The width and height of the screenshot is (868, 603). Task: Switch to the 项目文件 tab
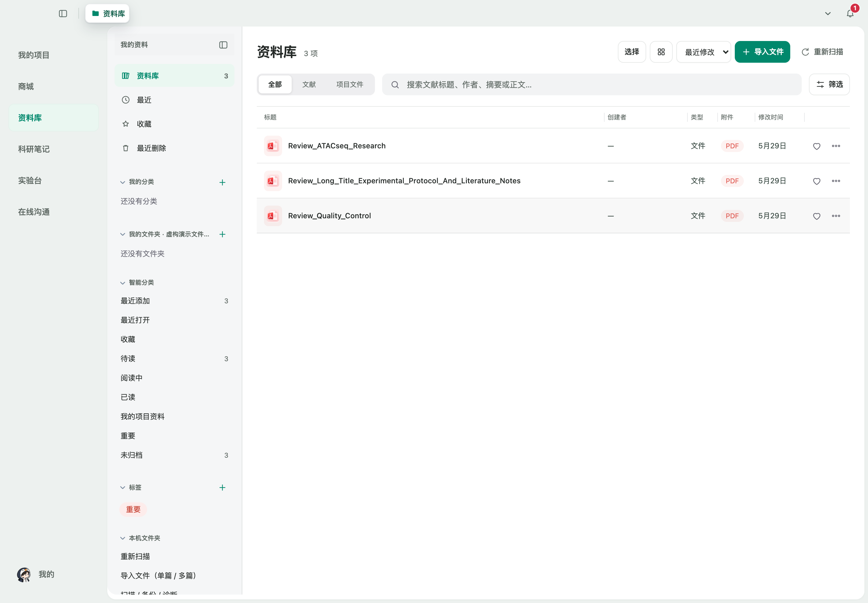point(350,84)
